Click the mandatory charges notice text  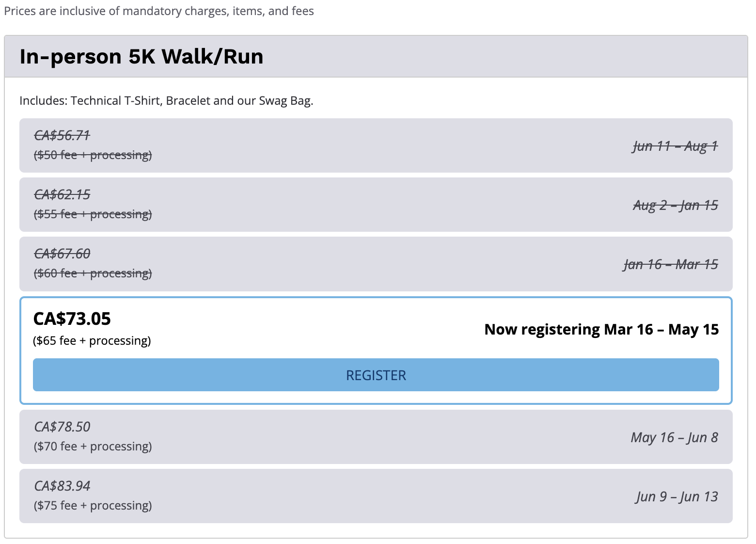159,11
